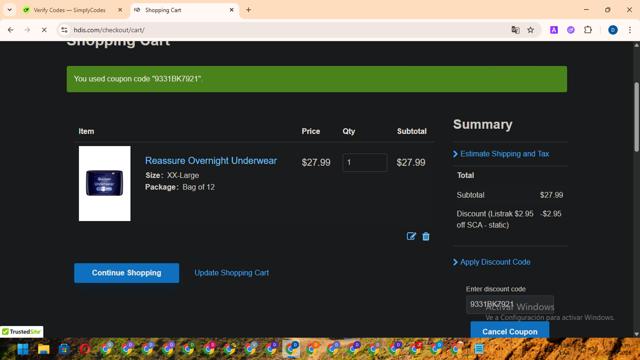640x360 pixels.
Task: Open Microsoft Store from the taskbar
Action: click(x=64, y=349)
